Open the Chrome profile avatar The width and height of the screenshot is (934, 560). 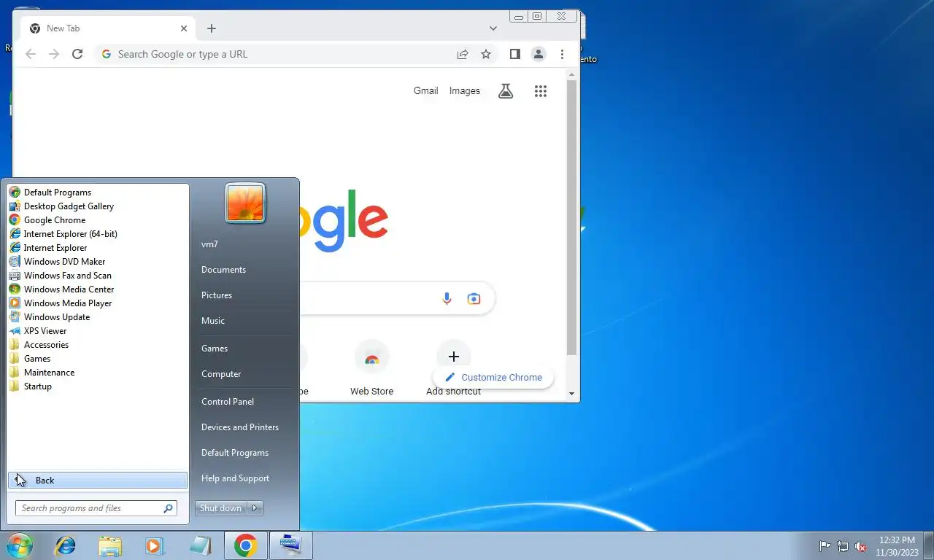tap(539, 54)
